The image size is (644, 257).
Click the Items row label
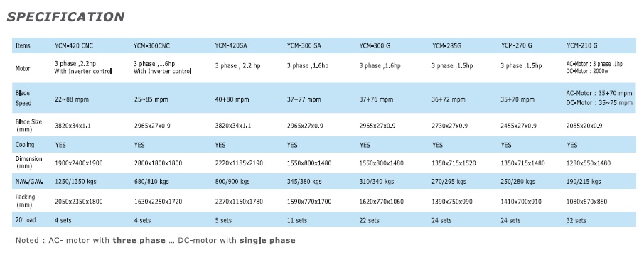23,45
